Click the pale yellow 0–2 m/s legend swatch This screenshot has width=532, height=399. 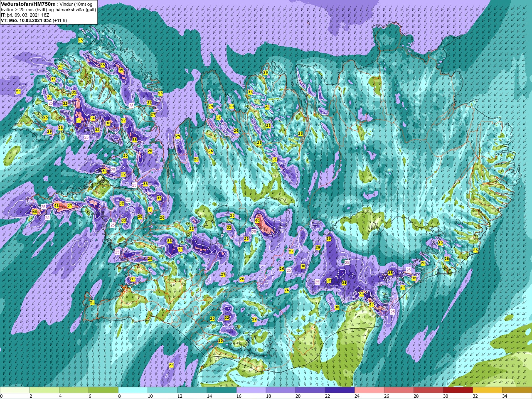point(15,390)
